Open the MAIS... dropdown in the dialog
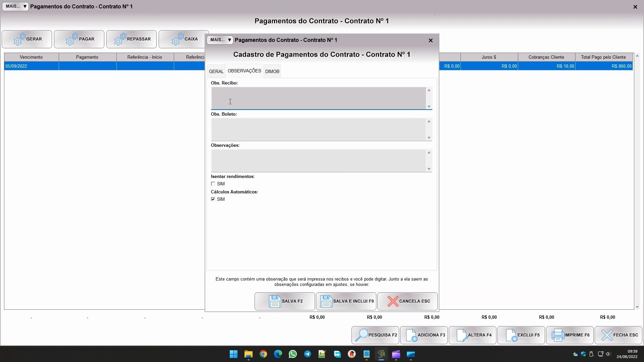644x362 pixels. pyautogui.click(x=220, y=40)
